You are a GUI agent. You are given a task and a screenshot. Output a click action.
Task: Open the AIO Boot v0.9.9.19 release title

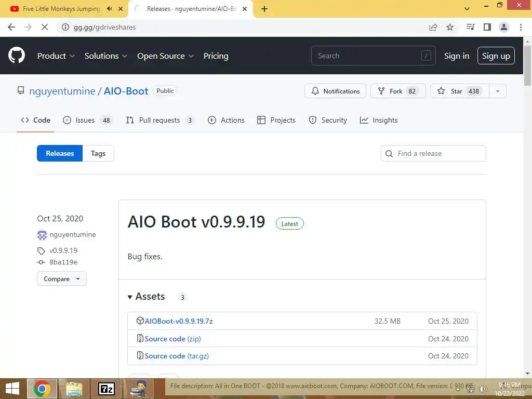196,222
